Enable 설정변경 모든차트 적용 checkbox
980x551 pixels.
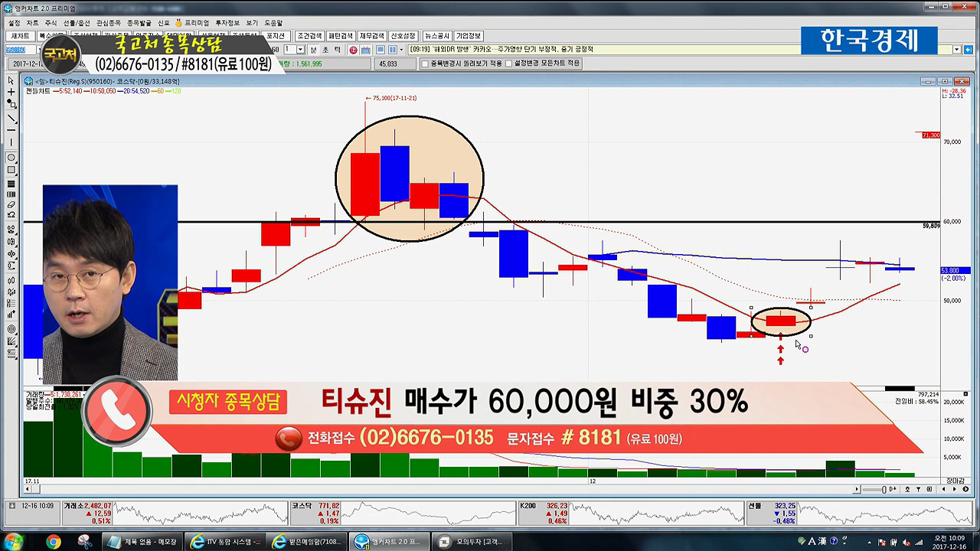pyautogui.click(x=508, y=64)
